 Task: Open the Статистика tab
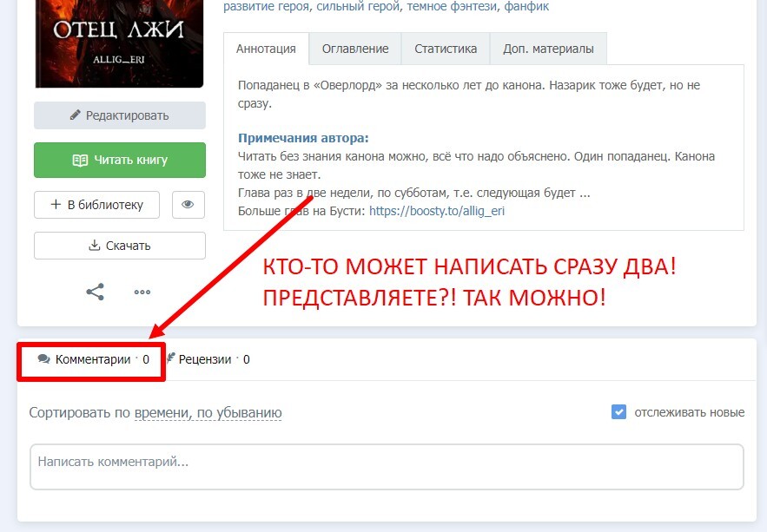click(x=446, y=49)
